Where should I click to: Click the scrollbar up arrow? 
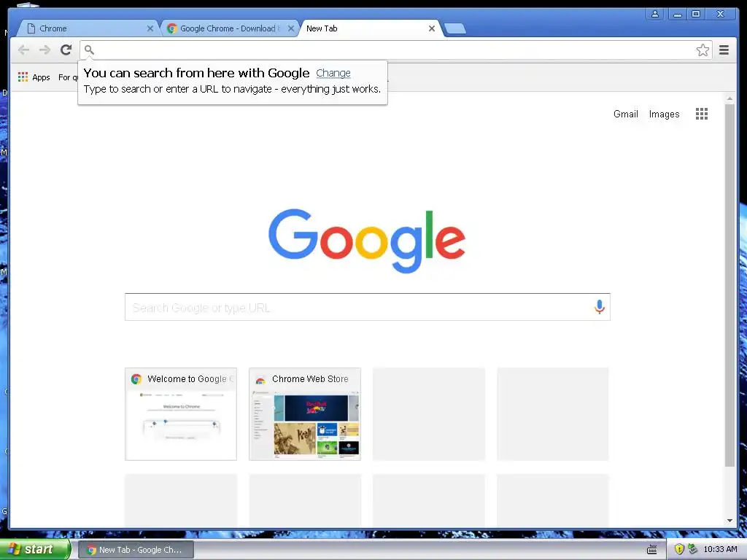pyautogui.click(x=729, y=98)
